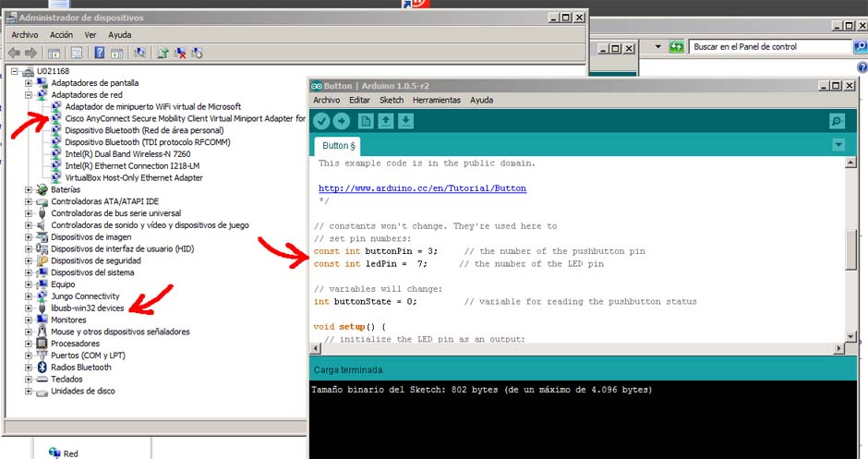Select Intel(R) Ethernet Connection I218-LM

click(132, 166)
